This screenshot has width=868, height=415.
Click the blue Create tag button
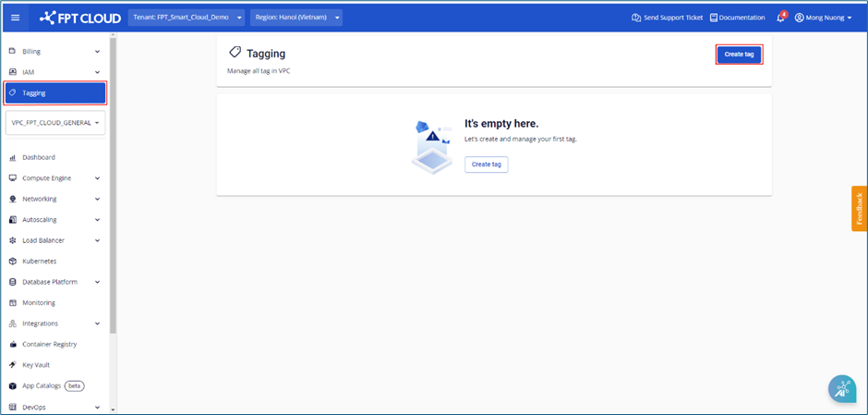coord(739,55)
